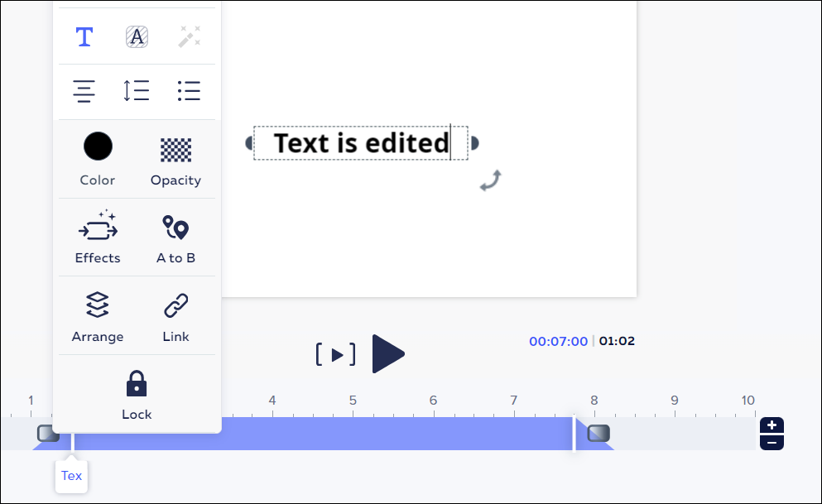Click the blue 00:07:00 current time

click(x=558, y=341)
